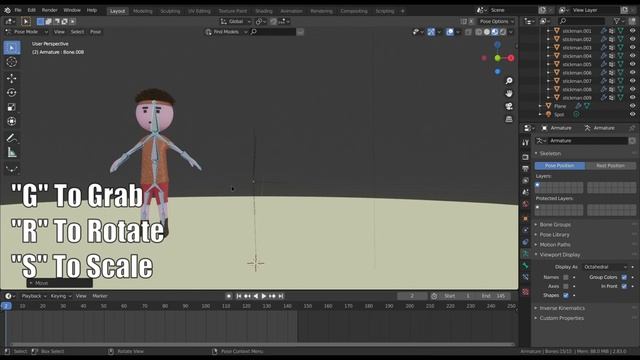Expand the Custom Properties panel
This screenshot has height=360, width=640.
(x=561, y=318)
